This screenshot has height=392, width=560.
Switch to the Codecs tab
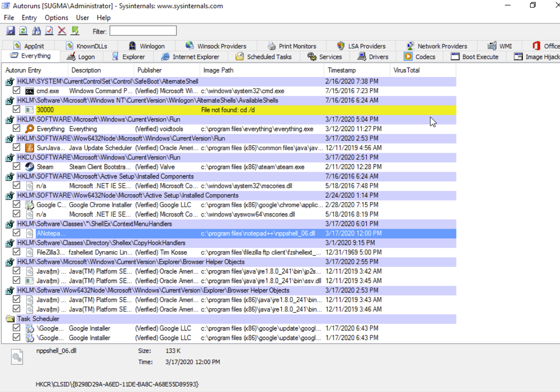point(420,57)
